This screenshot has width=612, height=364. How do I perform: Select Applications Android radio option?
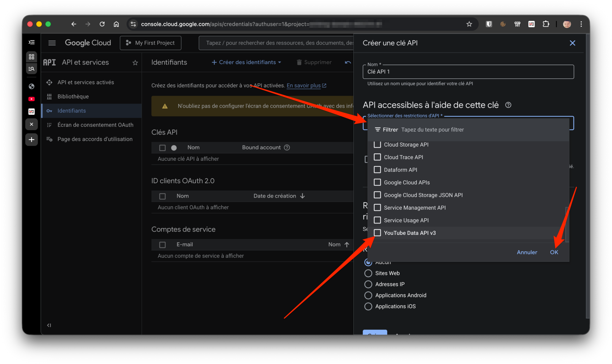pos(368,295)
